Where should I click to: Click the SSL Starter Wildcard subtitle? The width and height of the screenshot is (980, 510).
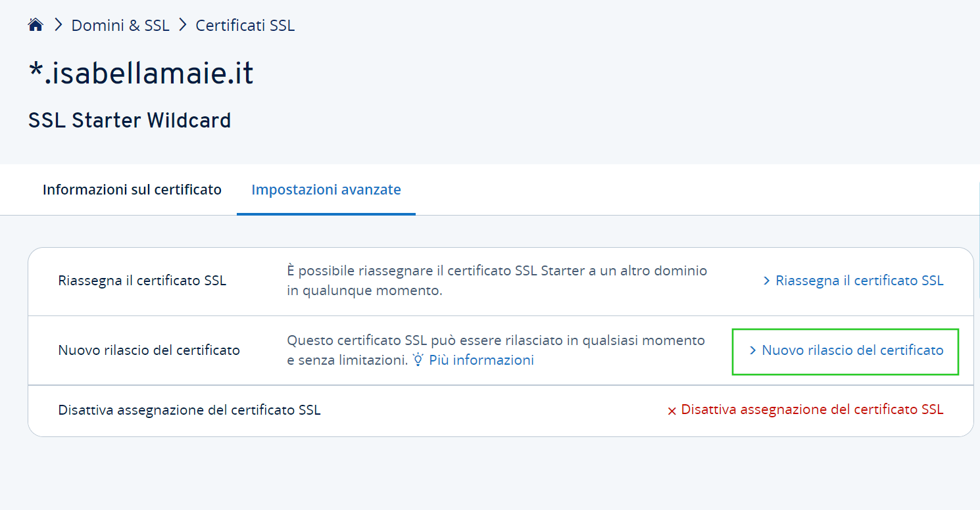coord(130,121)
